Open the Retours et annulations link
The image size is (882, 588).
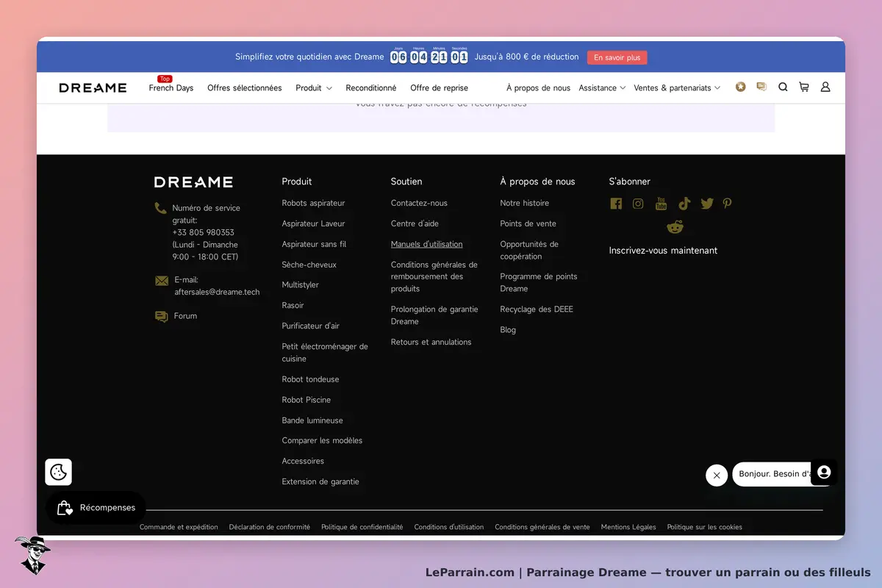tap(431, 342)
